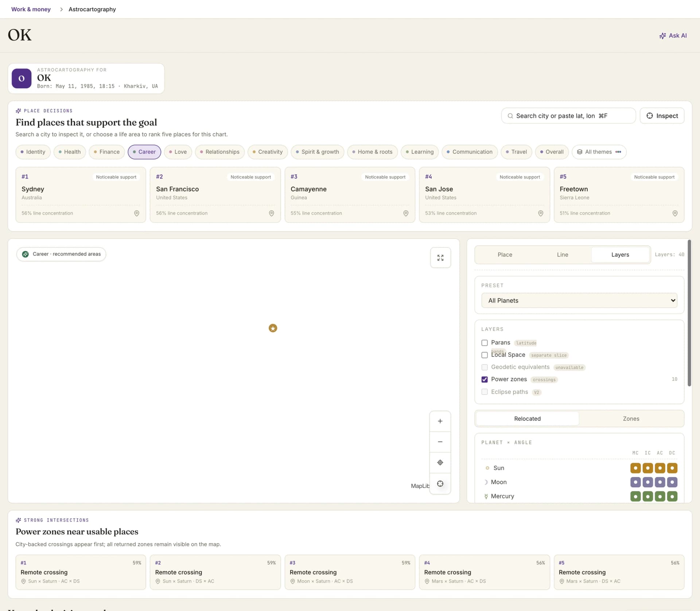Follow the Work & money breadcrumb link

[x=31, y=9]
